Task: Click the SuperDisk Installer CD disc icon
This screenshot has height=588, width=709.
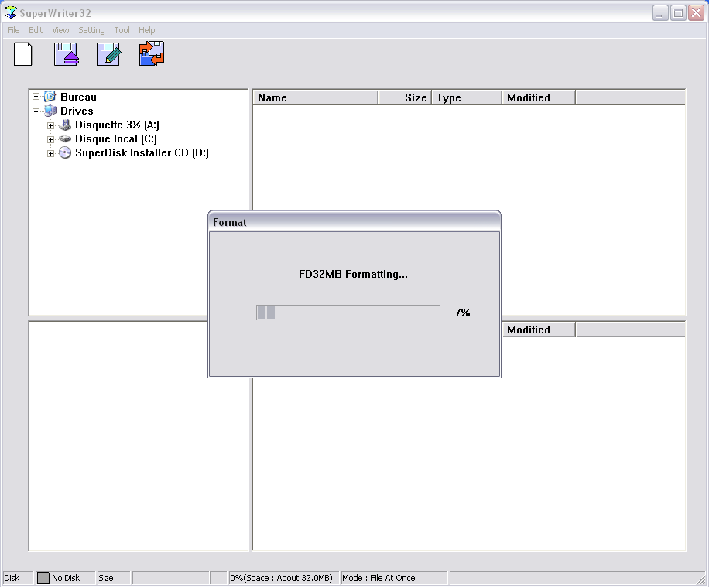Action: (65, 152)
